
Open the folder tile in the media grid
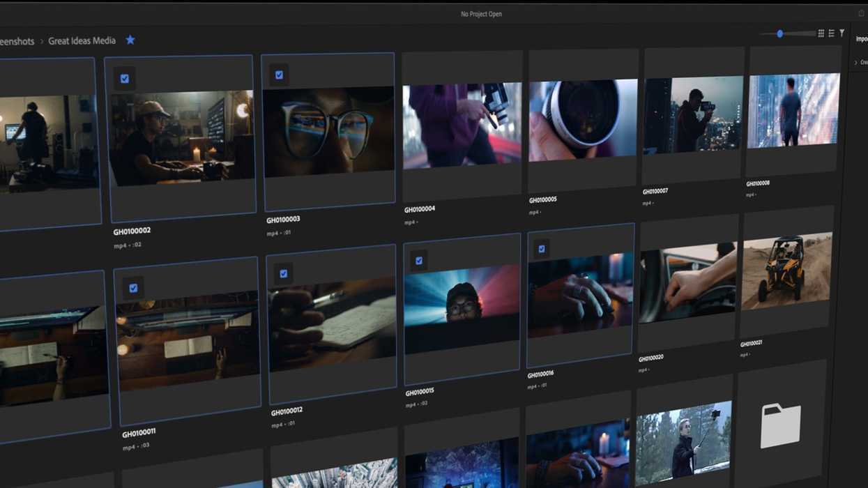[781, 425]
